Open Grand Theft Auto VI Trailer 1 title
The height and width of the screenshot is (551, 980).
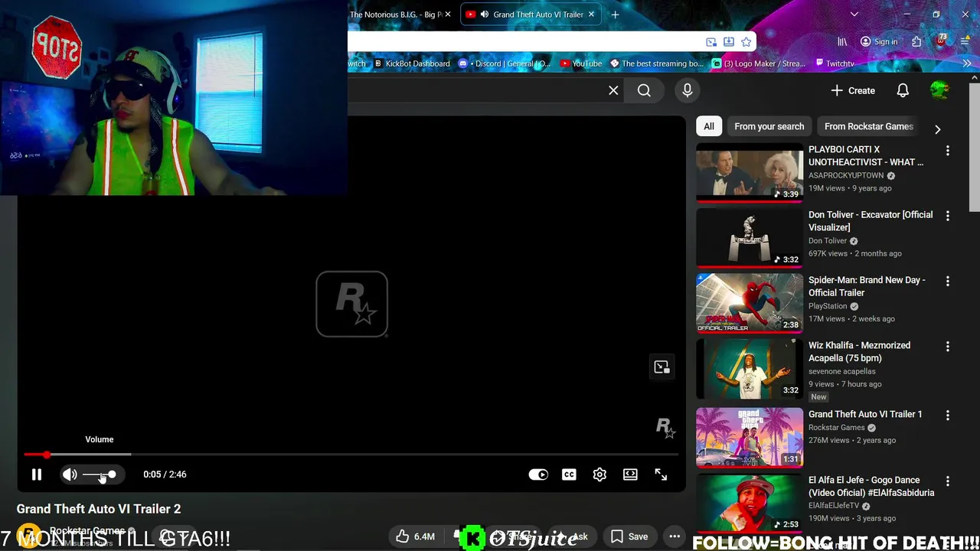[x=865, y=414]
